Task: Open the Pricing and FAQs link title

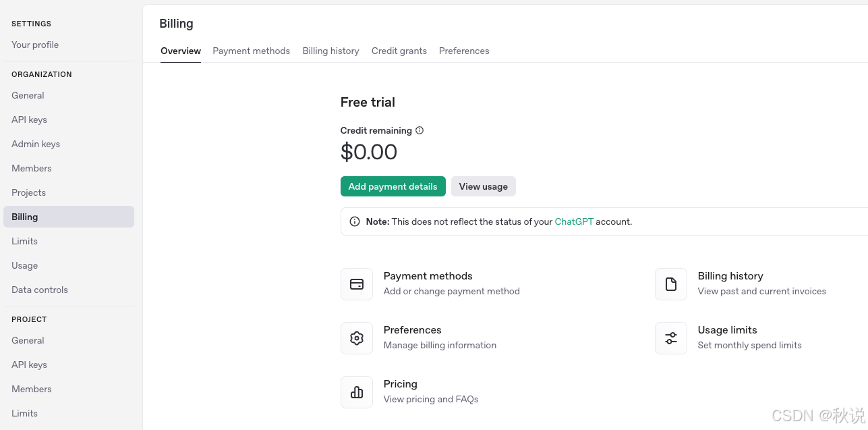Action: [400, 383]
